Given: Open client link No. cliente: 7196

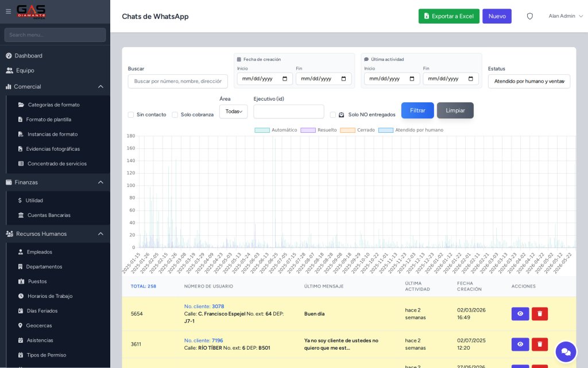Looking at the screenshot, I should [x=204, y=340].
